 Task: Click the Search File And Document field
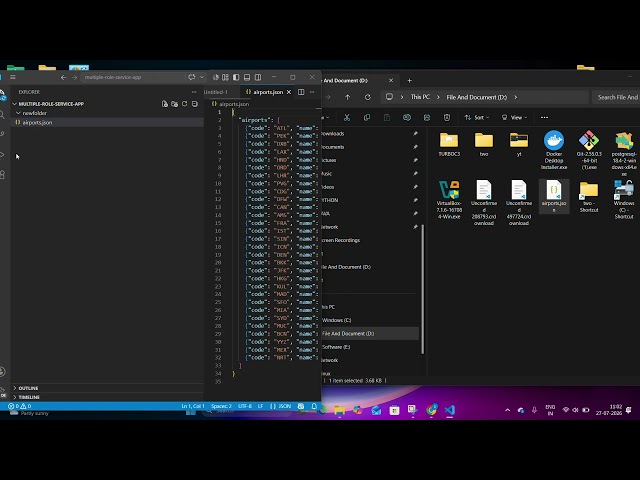tap(616, 97)
